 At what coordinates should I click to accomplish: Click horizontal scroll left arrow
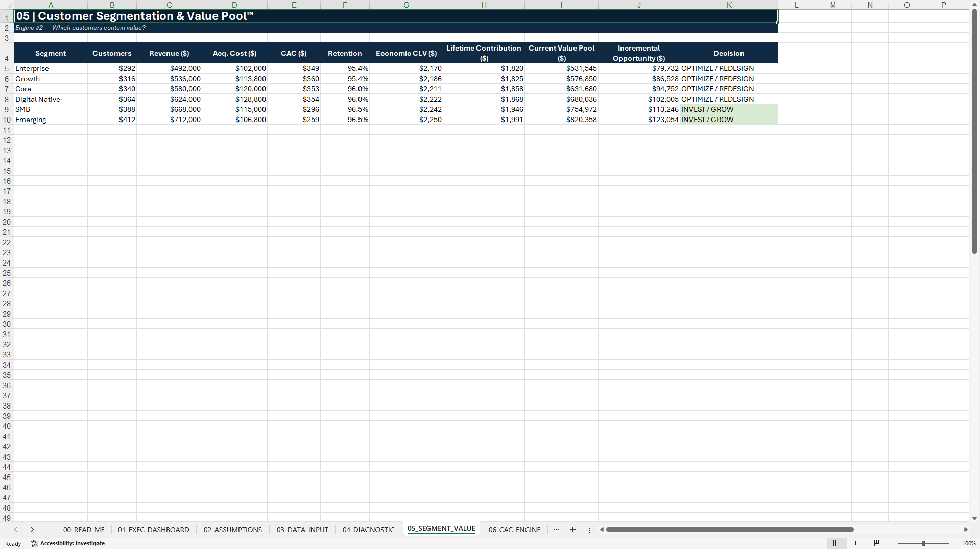[x=602, y=530]
